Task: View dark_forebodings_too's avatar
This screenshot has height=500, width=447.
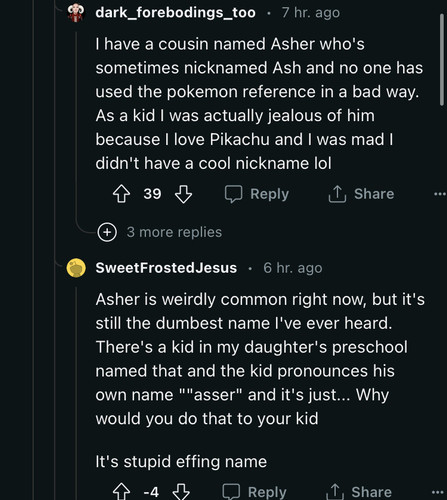Action: [76, 13]
